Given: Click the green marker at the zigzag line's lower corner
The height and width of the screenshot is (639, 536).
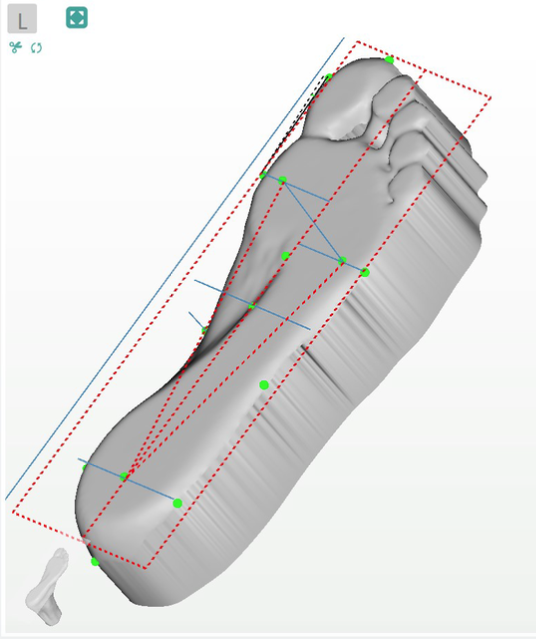Looking at the screenshot, I should pyautogui.click(x=343, y=260).
